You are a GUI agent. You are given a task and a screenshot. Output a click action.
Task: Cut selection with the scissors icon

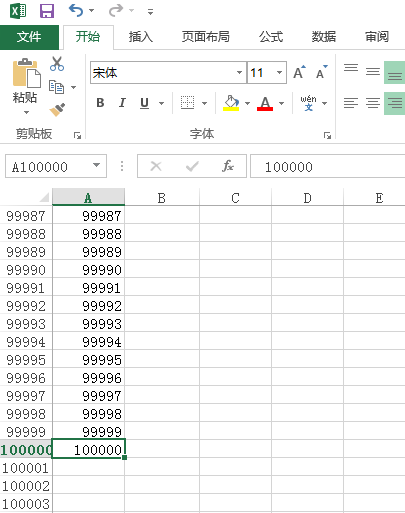click(x=57, y=64)
